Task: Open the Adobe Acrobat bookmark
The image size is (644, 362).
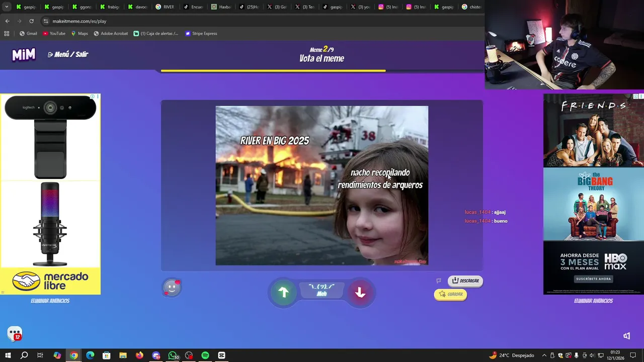Action: coord(111,34)
